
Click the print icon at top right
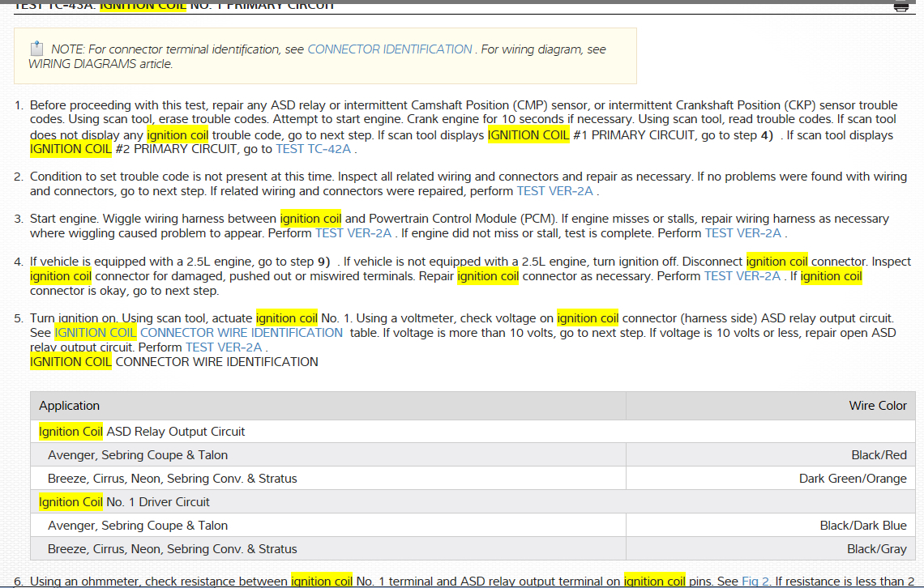[x=901, y=7]
